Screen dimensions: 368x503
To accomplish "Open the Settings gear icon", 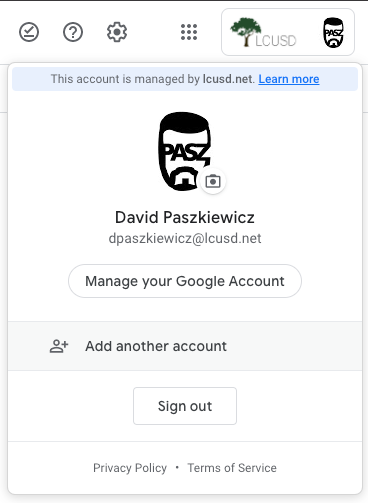I will (x=117, y=32).
